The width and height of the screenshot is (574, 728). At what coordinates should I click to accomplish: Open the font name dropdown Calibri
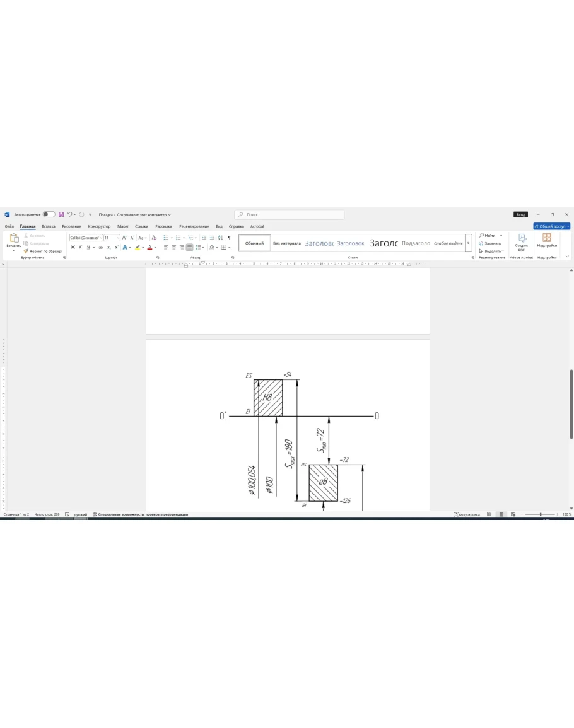85,238
